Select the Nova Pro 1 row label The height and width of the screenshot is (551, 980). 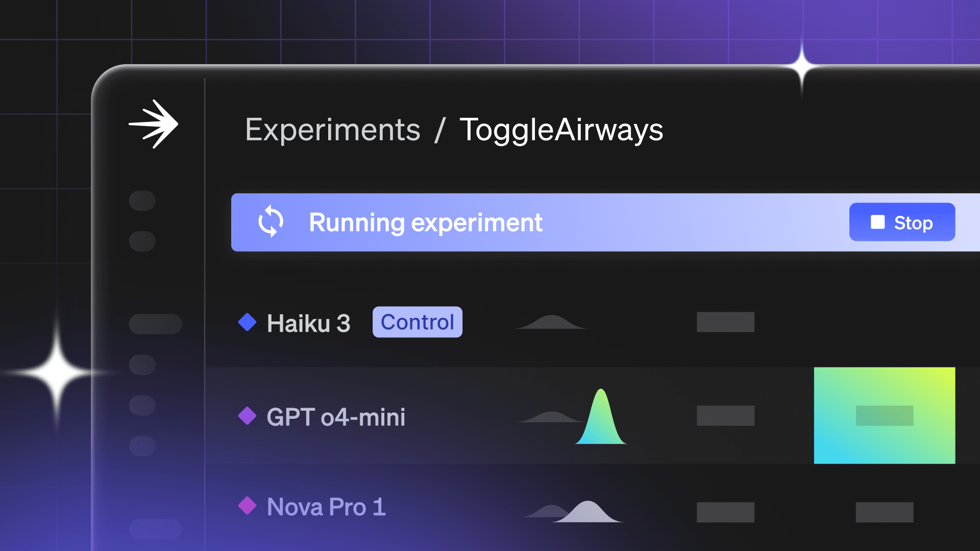tap(326, 507)
